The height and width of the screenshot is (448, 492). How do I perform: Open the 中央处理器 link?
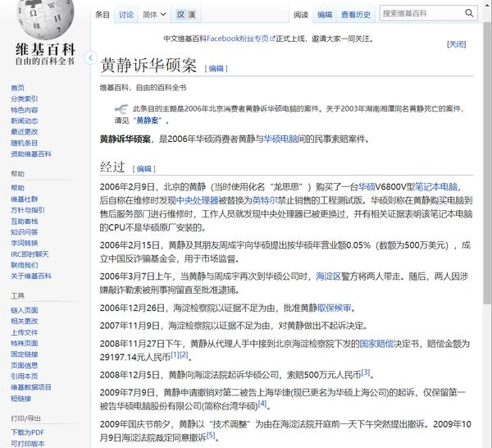coord(197,200)
